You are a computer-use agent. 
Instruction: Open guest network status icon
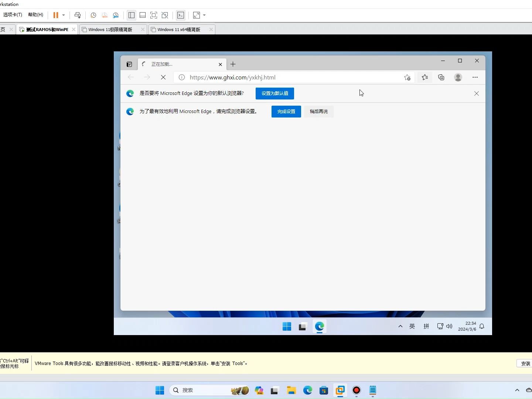click(x=440, y=326)
